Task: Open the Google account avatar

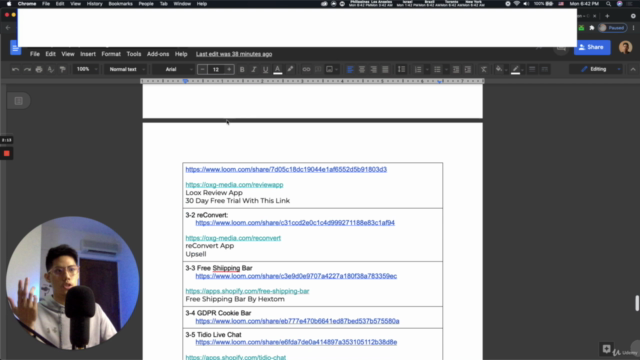Action: [x=625, y=47]
